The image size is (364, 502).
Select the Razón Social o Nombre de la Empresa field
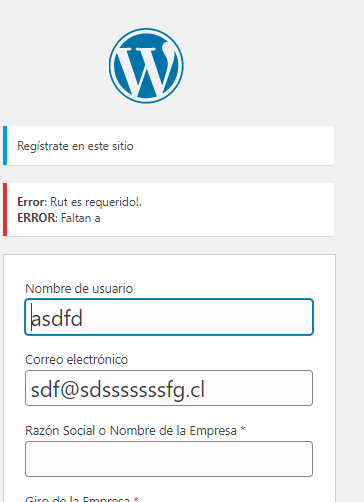[x=169, y=459]
